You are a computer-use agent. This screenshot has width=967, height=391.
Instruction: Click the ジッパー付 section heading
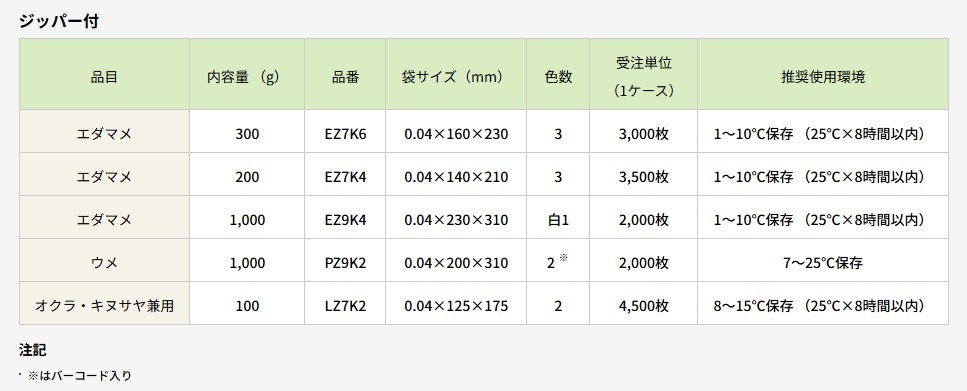point(59,21)
